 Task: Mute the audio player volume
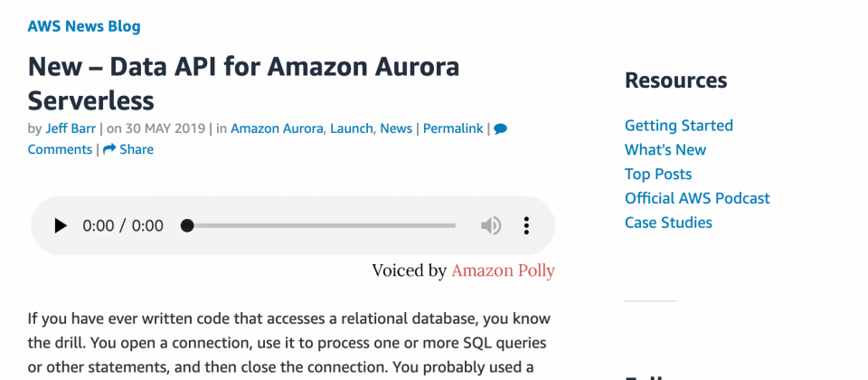pos(491,225)
